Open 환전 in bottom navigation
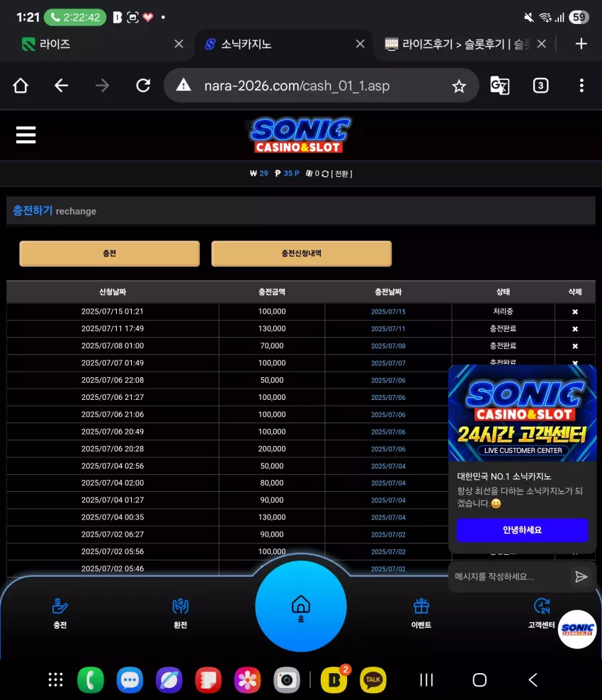This screenshot has height=700, width=602. click(x=181, y=614)
